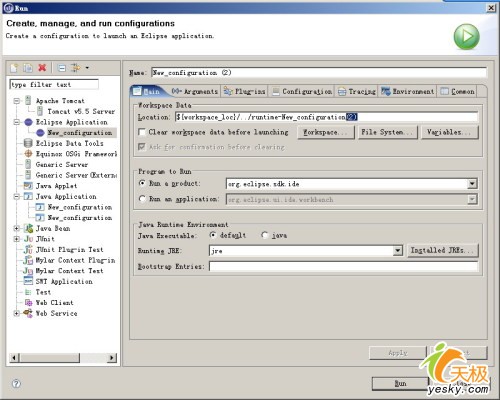500x400 pixels.
Task: Open help with the question mark icon
Action: coord(16,384)
